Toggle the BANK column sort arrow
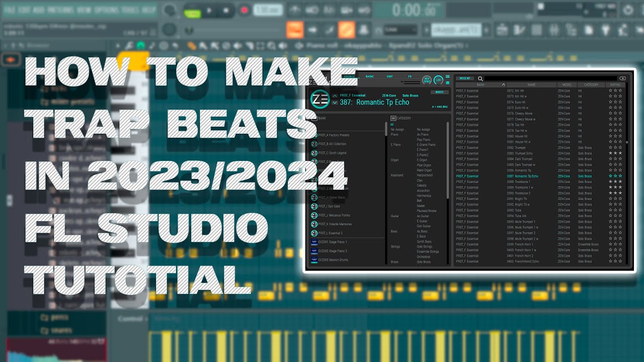Screen dimensions: 644x362 [503, 85]
